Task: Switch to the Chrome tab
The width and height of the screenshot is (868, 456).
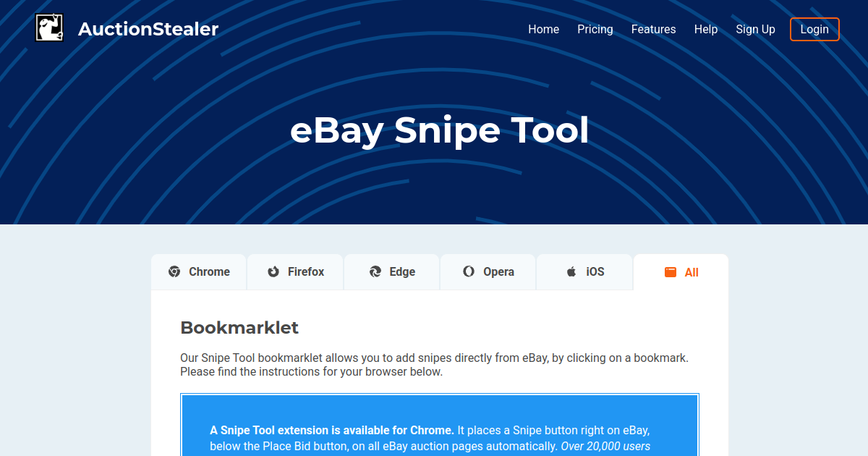Action: tap(198, 271)
